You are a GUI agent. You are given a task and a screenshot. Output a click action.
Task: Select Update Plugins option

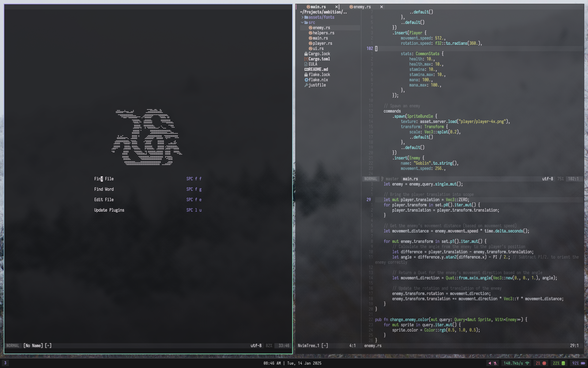tap(109, 210)
